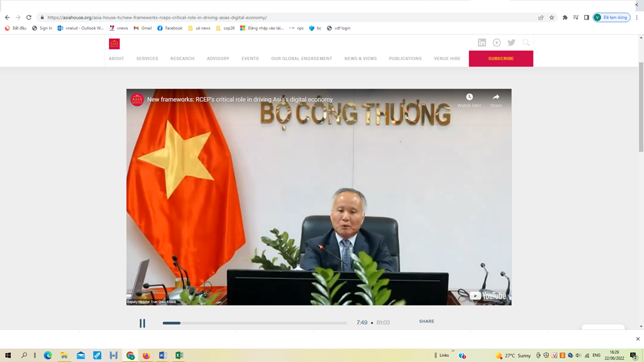Click the Watch later clock icon
Viewport: 644px width, 362px height.
coord(469,97)
